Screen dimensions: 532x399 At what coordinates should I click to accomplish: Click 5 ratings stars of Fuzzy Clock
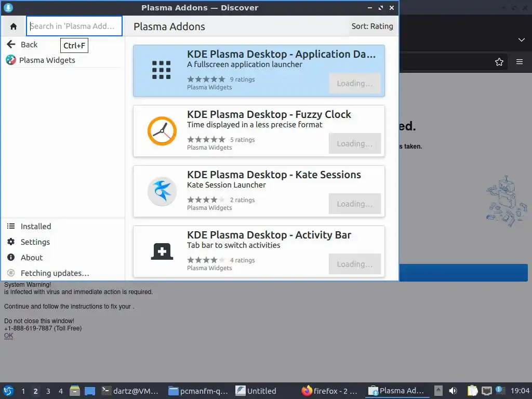pos(206,139)
